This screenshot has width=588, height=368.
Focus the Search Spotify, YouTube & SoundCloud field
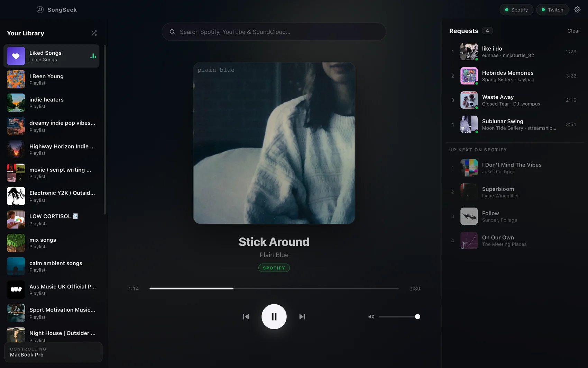click(274, 32)
